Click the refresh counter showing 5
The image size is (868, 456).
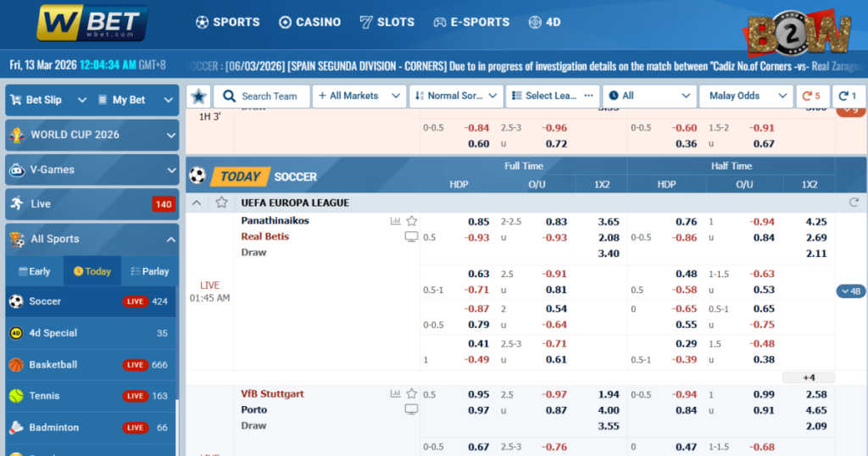812,96
